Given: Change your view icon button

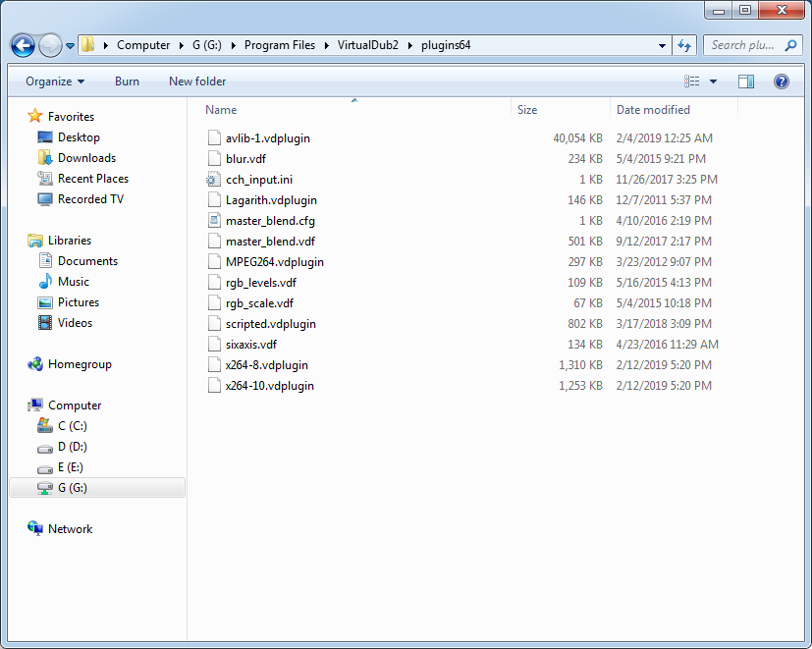Looking at the screenshot, I should 692,81.
